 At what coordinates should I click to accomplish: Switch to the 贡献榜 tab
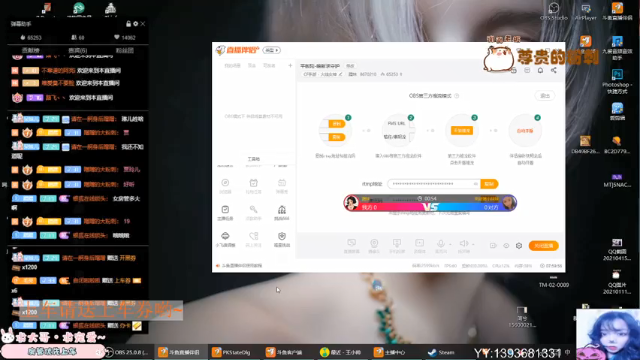31,50
